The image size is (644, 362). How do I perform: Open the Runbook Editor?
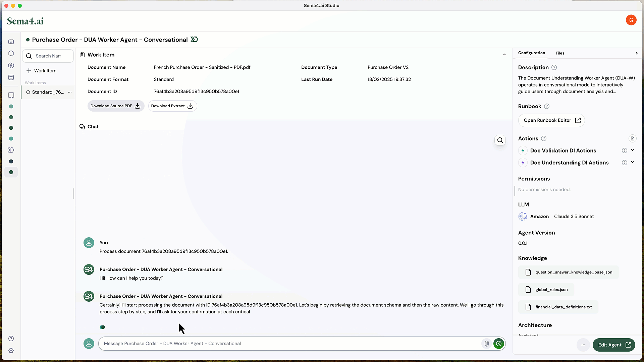tap(551, 120)
